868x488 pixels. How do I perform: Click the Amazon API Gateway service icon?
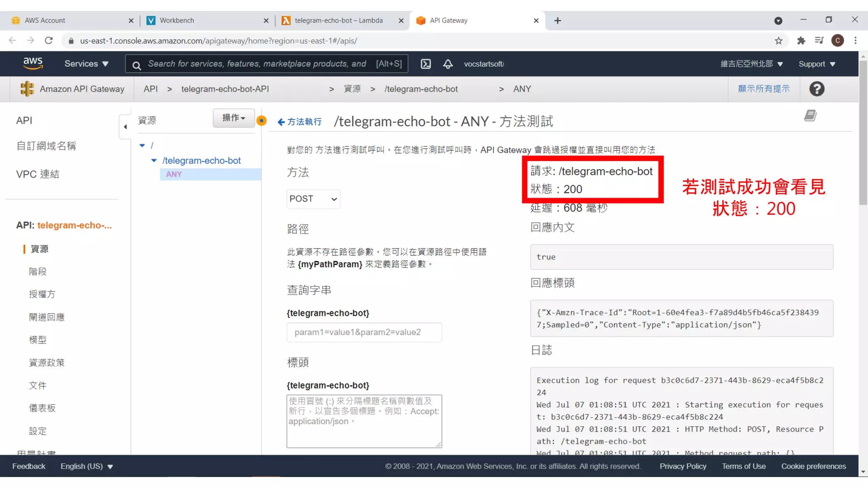27,89
